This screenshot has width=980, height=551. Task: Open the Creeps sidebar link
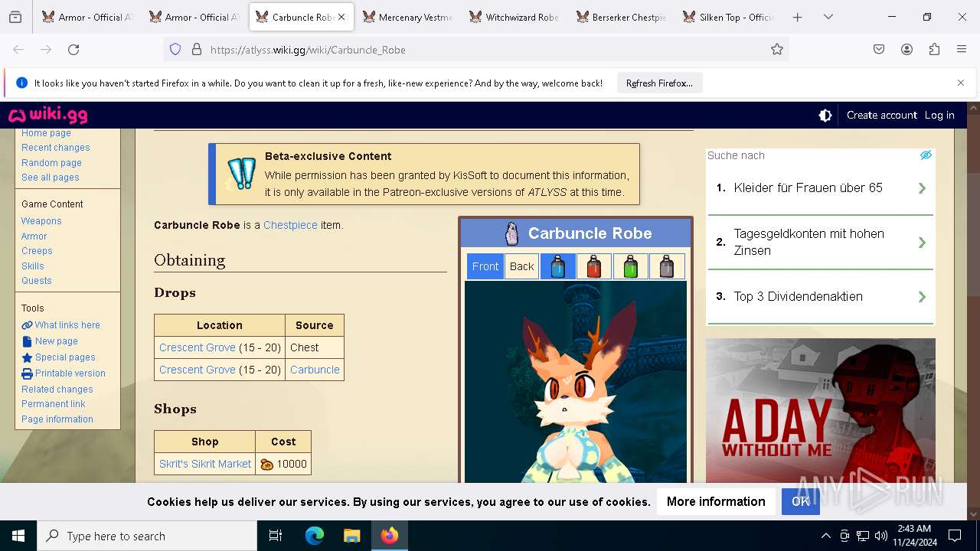point(37,251)
